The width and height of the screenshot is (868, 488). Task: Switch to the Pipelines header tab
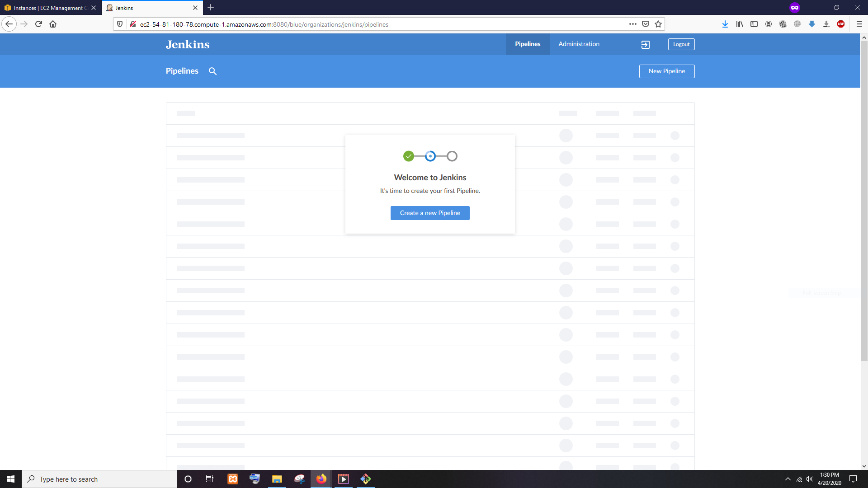tap(528, 44)
